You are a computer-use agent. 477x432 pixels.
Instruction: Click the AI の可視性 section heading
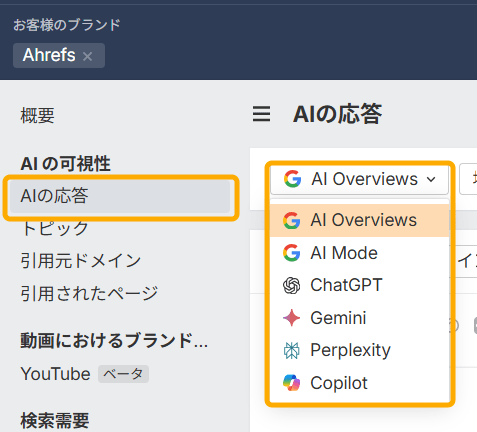click(x=65, y=164)
